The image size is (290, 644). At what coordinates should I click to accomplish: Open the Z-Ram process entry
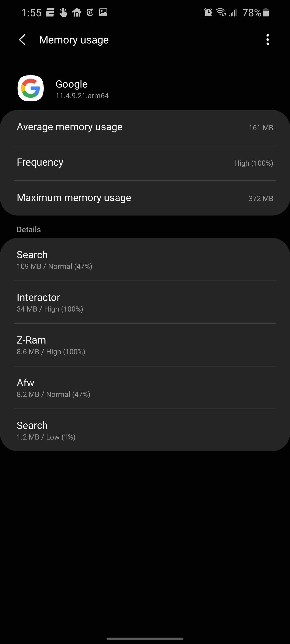145,345
